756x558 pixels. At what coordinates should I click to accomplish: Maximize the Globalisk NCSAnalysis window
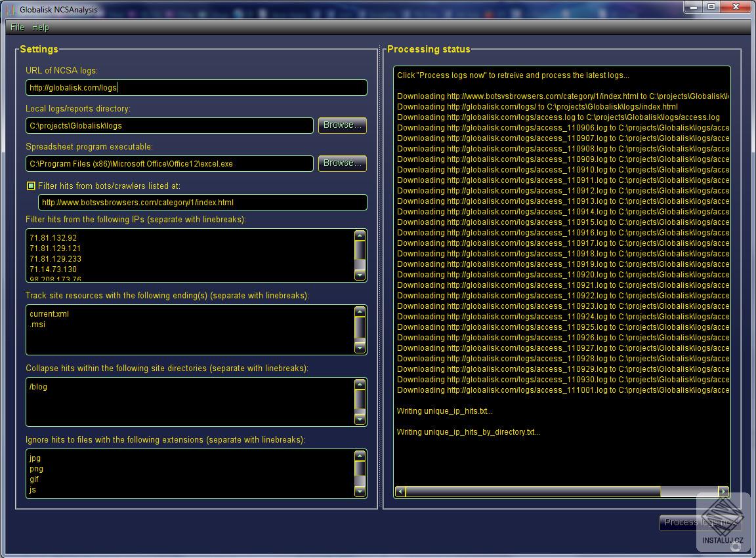point(711,7)
